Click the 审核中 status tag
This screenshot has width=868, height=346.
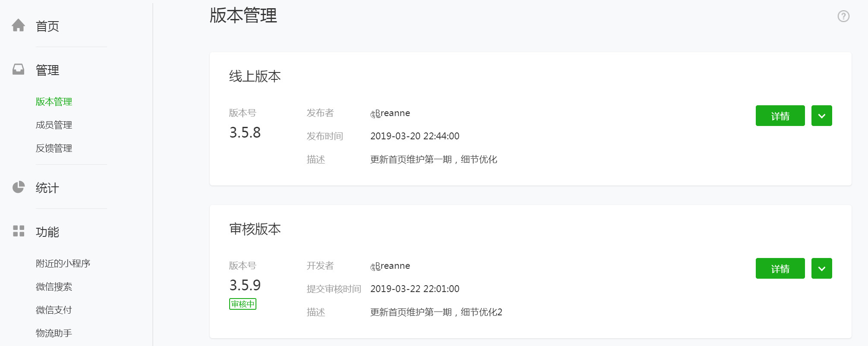[243, 304]
